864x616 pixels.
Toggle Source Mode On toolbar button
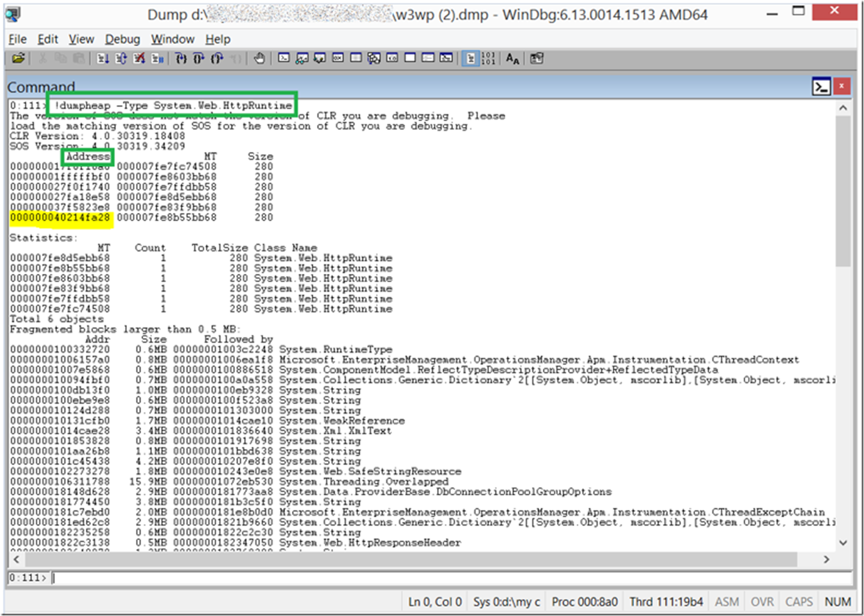[x=470, y=58]
